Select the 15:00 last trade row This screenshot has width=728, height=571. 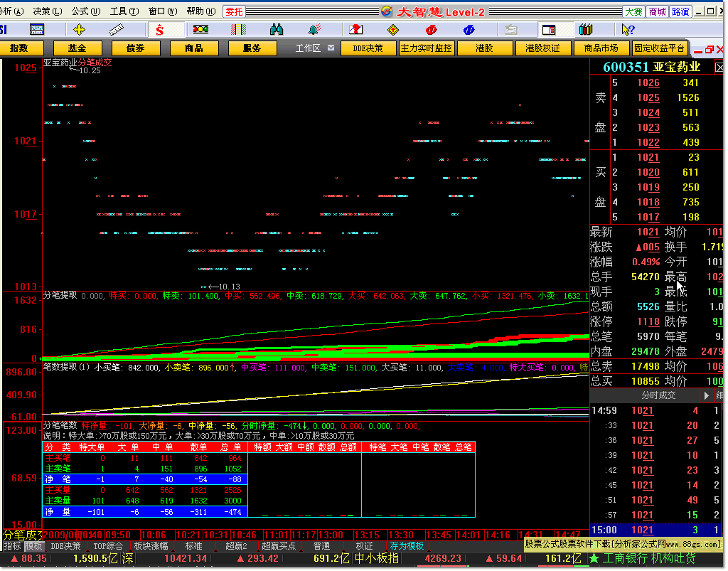(656, 530)
